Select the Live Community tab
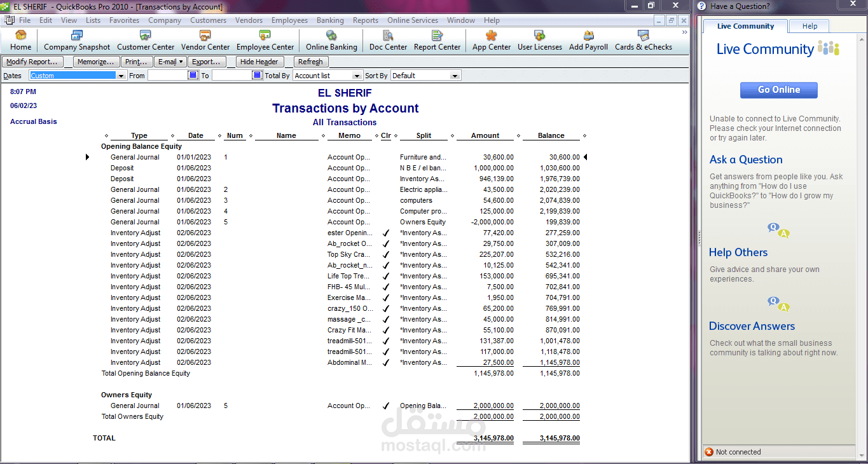Viewport: 868px width, 464px height. [745, 26]
